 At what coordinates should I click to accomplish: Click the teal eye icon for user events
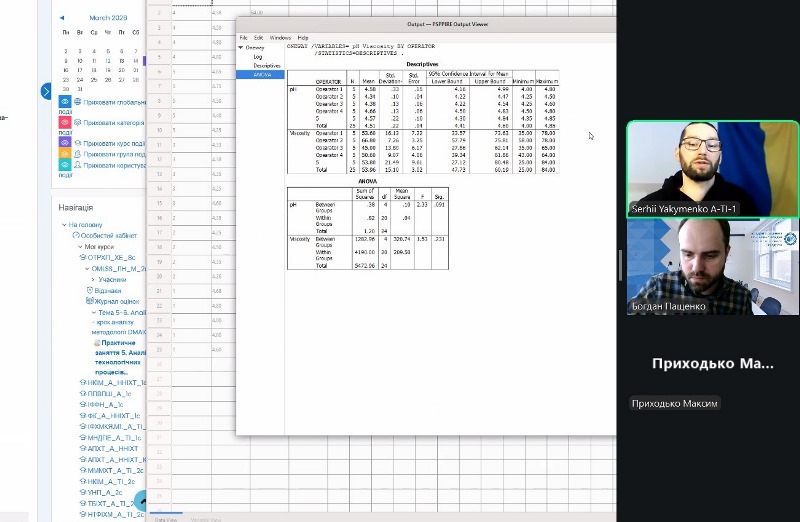[x=65, y=166]
